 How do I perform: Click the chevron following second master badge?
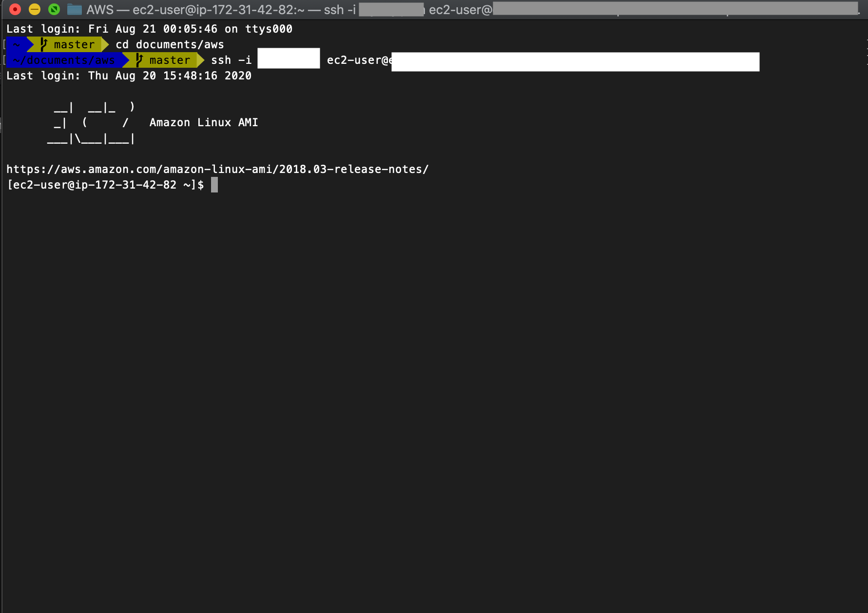[199, 60]
